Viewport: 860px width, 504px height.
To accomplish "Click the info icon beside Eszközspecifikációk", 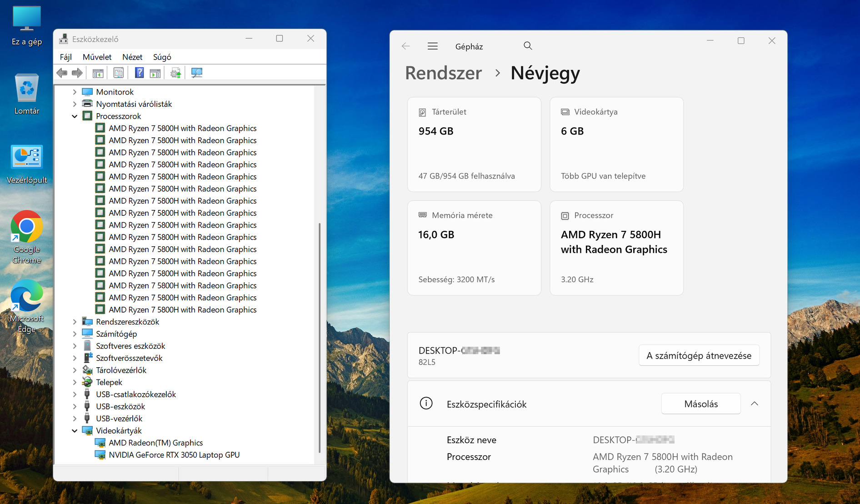I will click(x=426, y=404).
